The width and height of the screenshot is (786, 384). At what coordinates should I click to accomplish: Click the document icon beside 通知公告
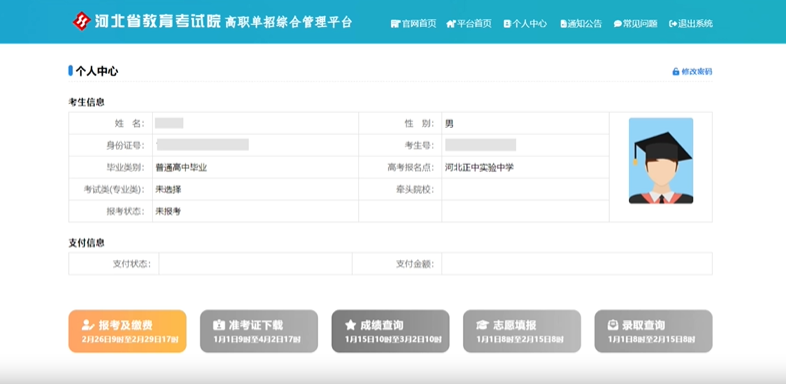[x=563, y=24]
